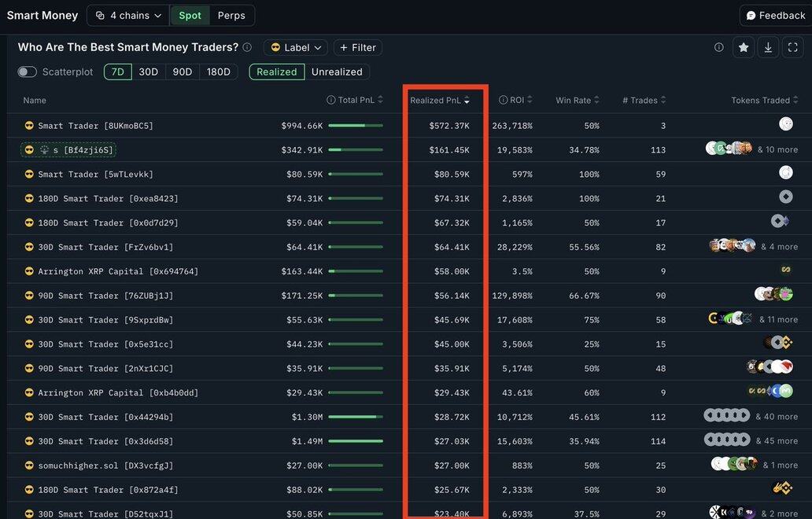Viewport: 812px width, 519px height.
Task: Expand the Label dropdown
Action: tap(296, 48)
